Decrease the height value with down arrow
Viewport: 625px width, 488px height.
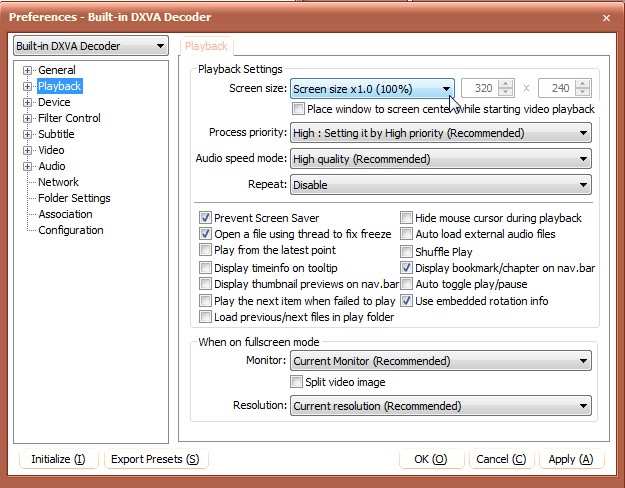(583, 92)
